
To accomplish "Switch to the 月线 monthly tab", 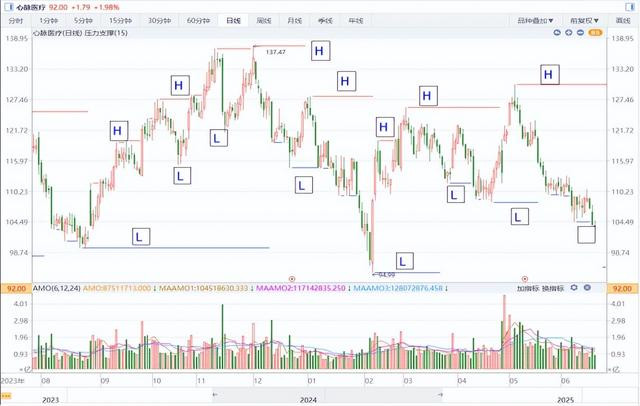I will point(294,20).
